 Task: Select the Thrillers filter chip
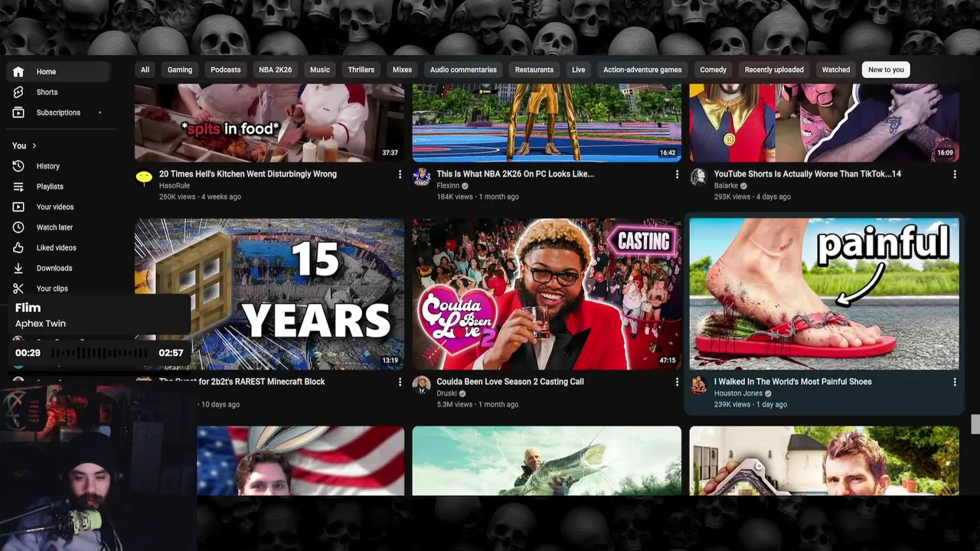pyautogui.click(x=361, y=70)
